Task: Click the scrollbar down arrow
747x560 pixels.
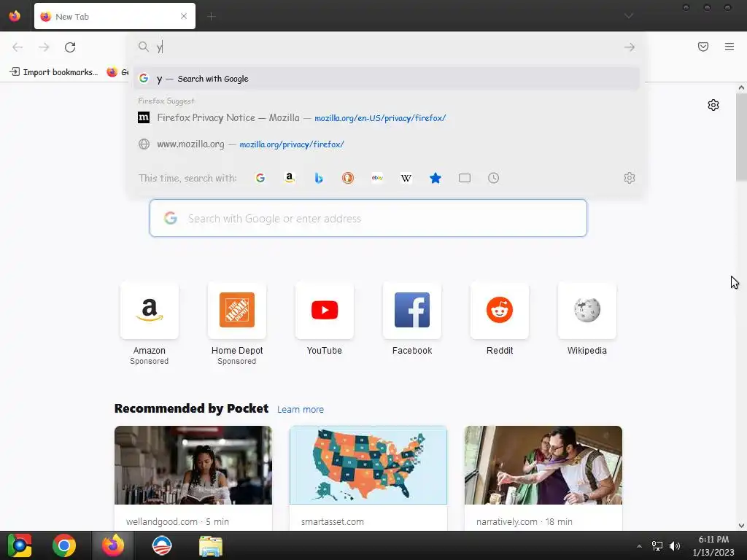Action: pos(741,526)
